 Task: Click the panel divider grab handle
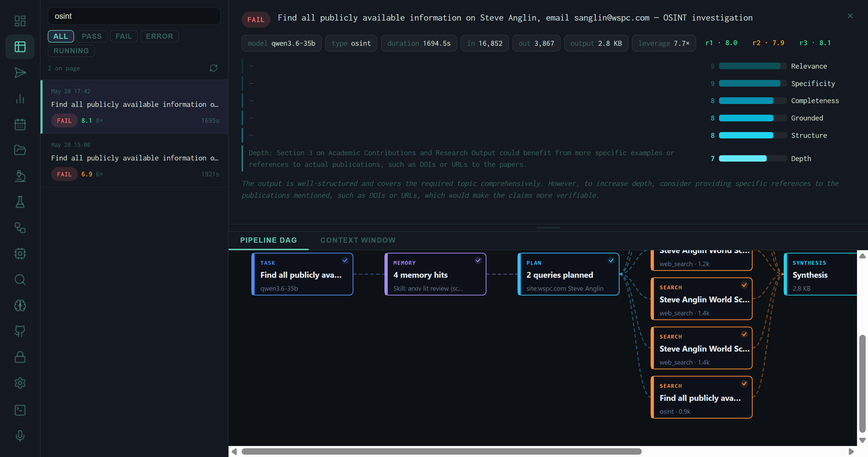coord(548,228)
